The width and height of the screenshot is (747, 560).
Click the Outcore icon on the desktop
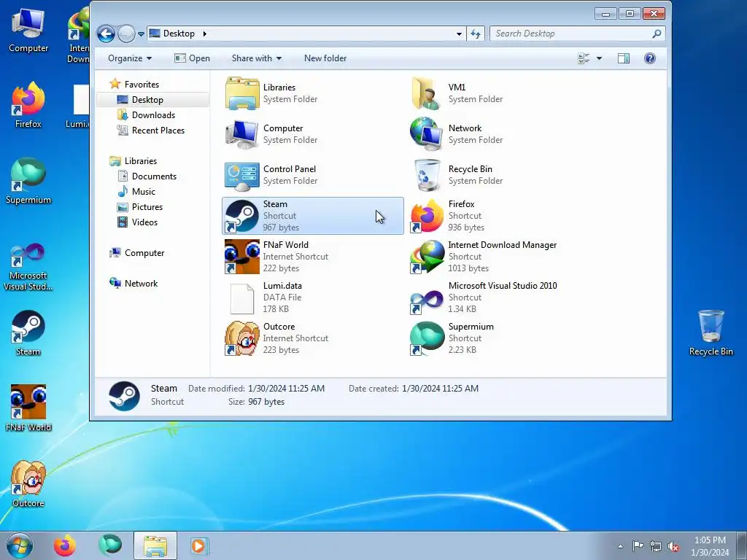coord(28,484)
